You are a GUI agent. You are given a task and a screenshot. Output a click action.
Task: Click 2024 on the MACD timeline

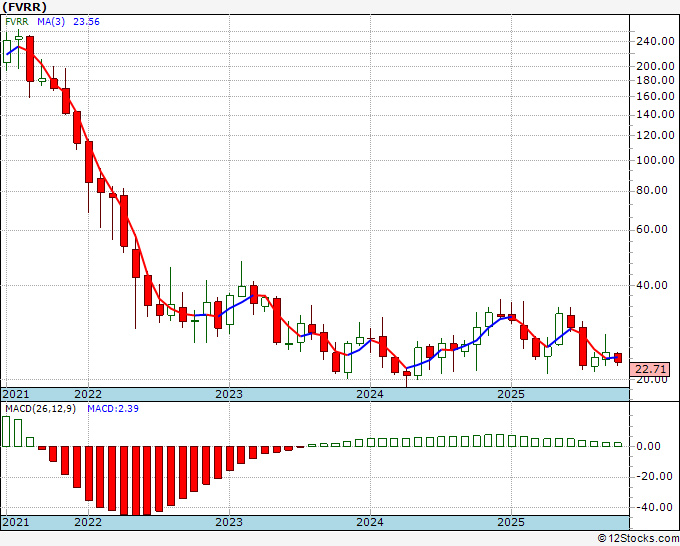coord(370,522)
